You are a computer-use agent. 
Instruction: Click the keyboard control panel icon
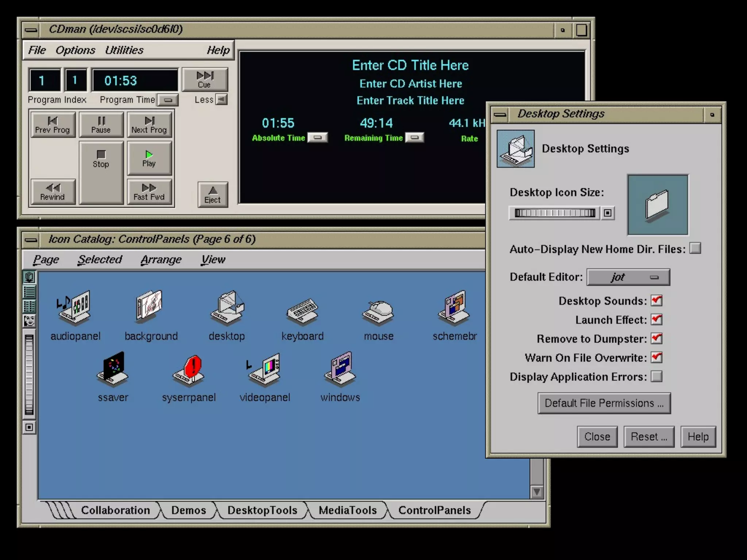coord(302,312)
